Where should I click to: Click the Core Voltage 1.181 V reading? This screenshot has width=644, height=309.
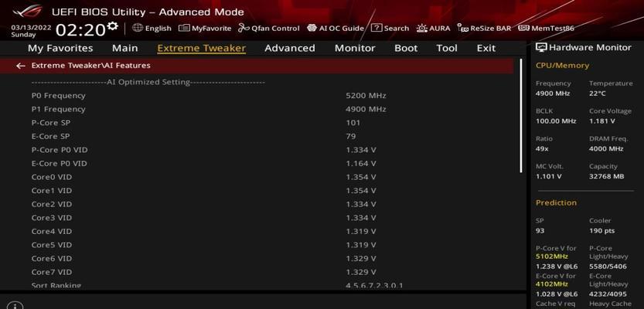(602, 121)
